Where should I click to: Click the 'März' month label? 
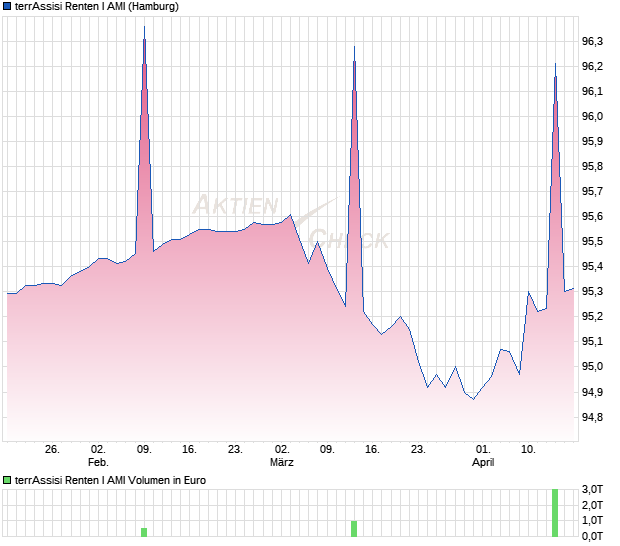tap(282, 462)
